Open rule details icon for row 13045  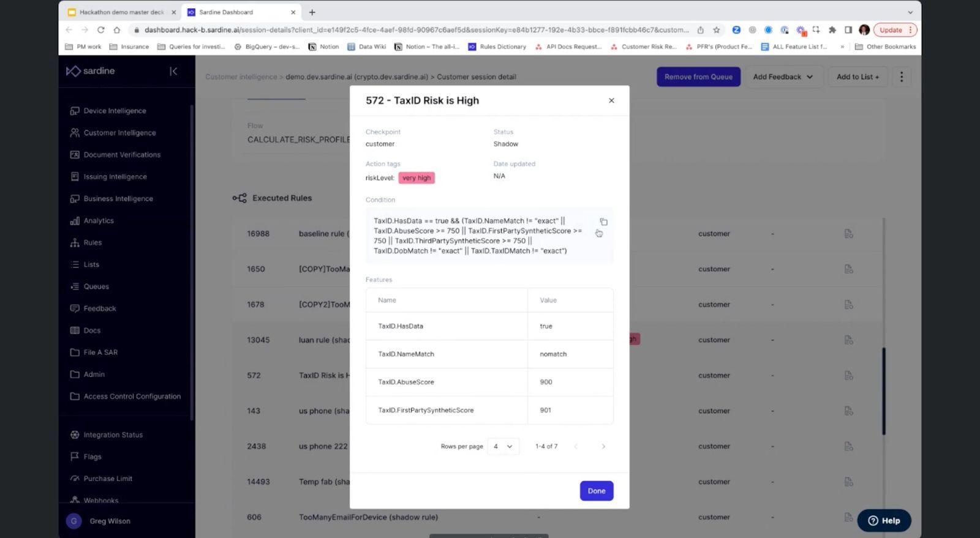[x=848, y=340]
